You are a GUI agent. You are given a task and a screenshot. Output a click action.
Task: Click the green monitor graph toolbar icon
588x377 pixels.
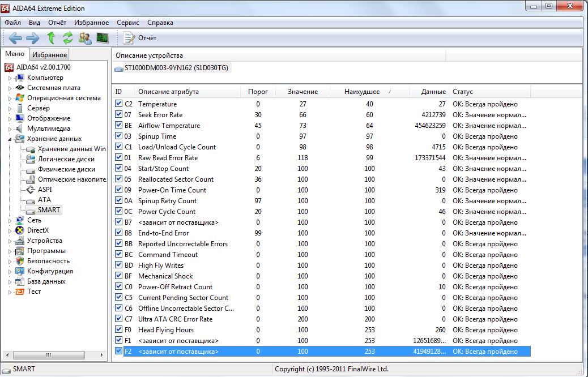(x=103, y=38)
